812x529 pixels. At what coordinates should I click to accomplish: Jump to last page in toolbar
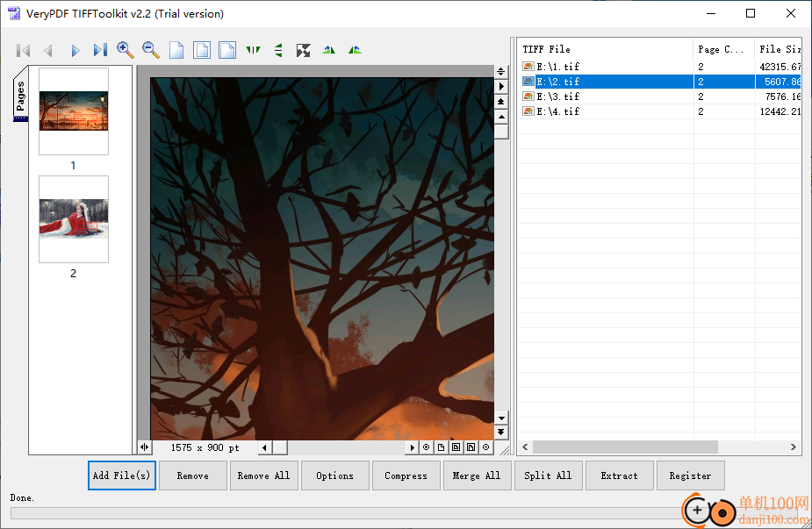pos(100,50)
